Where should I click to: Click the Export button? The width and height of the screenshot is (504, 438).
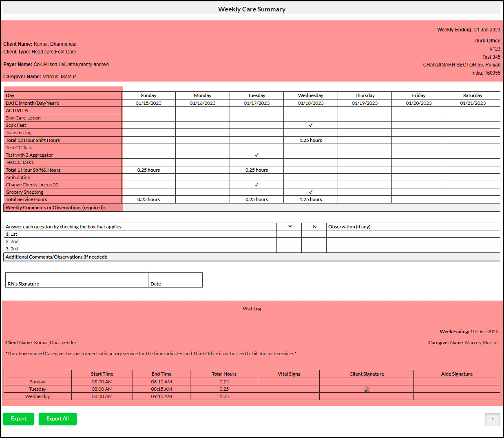pos(18,419)
